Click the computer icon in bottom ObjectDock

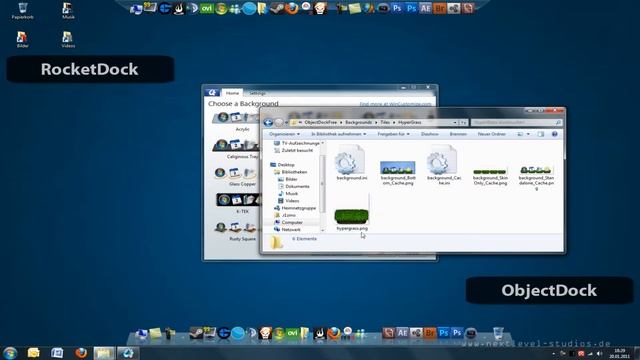pos(141,333)
